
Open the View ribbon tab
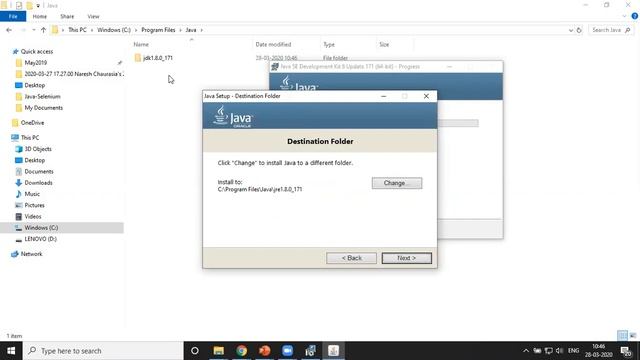(93, 16)
